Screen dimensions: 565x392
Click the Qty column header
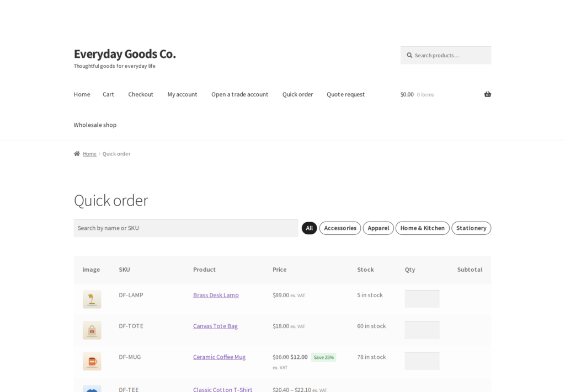tap(410, 269)
